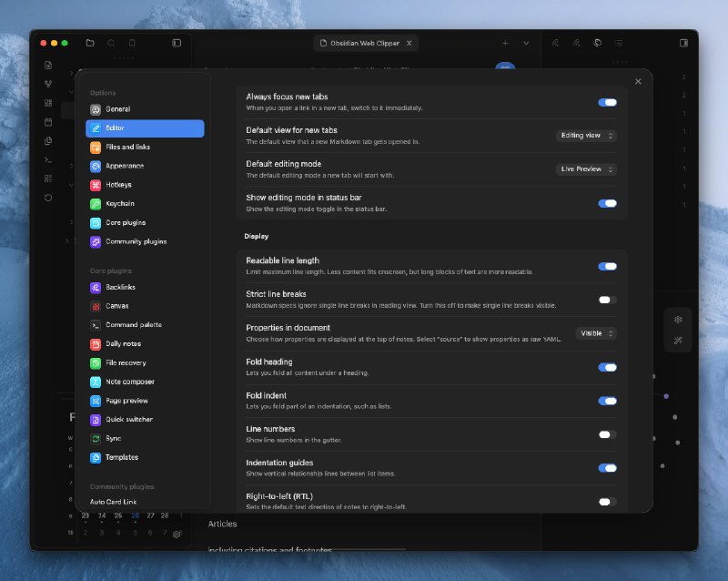Open the Quick switcher plugin options
Screen dimensions: 728x581
tap(128, 420)
